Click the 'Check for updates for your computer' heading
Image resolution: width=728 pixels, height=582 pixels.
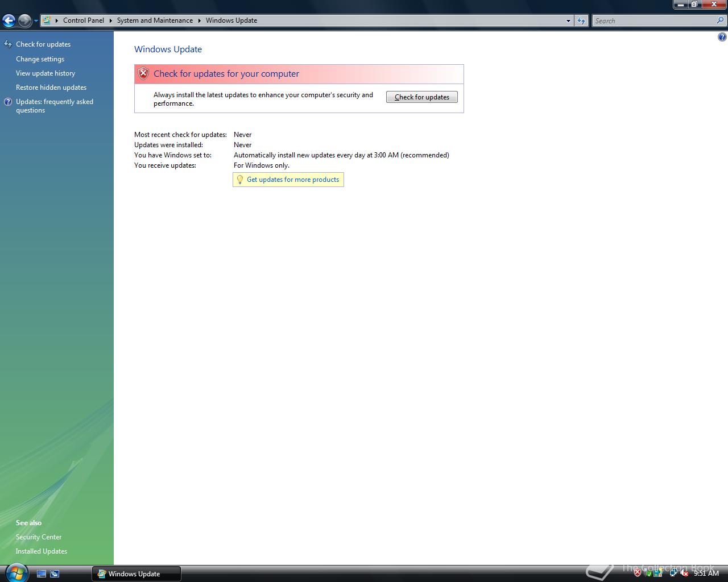point(226,74)
